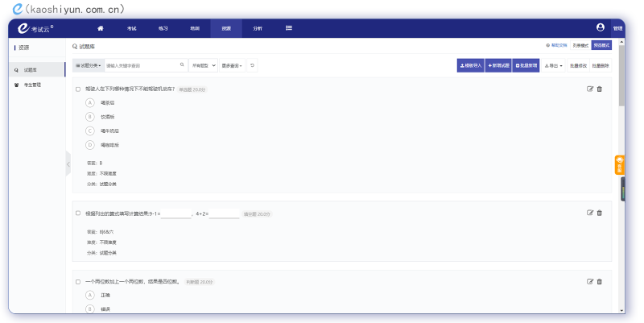644x323 pixels.
Task: Click the user account avatar icon
Action: 601,27
